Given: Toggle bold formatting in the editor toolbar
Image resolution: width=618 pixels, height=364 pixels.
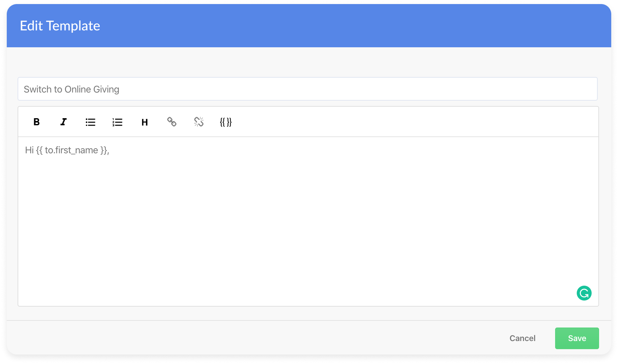Looking at the screenshot, I should [x=37, y=122].
